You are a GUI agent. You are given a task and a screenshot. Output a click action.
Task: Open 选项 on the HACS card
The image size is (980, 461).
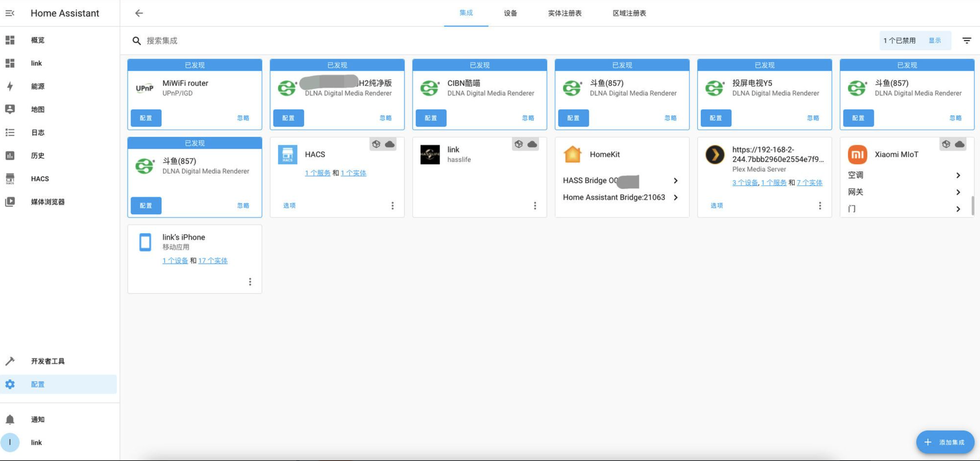click(x=289, y=205)
